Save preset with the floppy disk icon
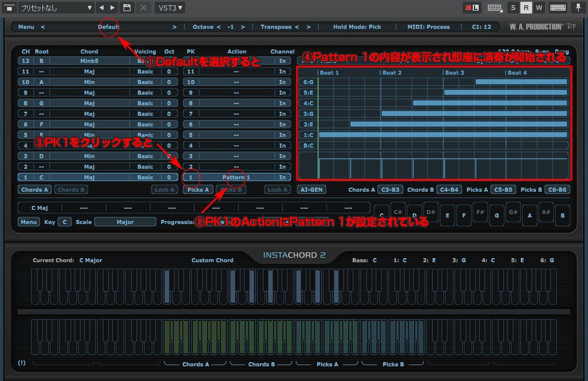This screenshot has height=381, width=588. [127, 8]
